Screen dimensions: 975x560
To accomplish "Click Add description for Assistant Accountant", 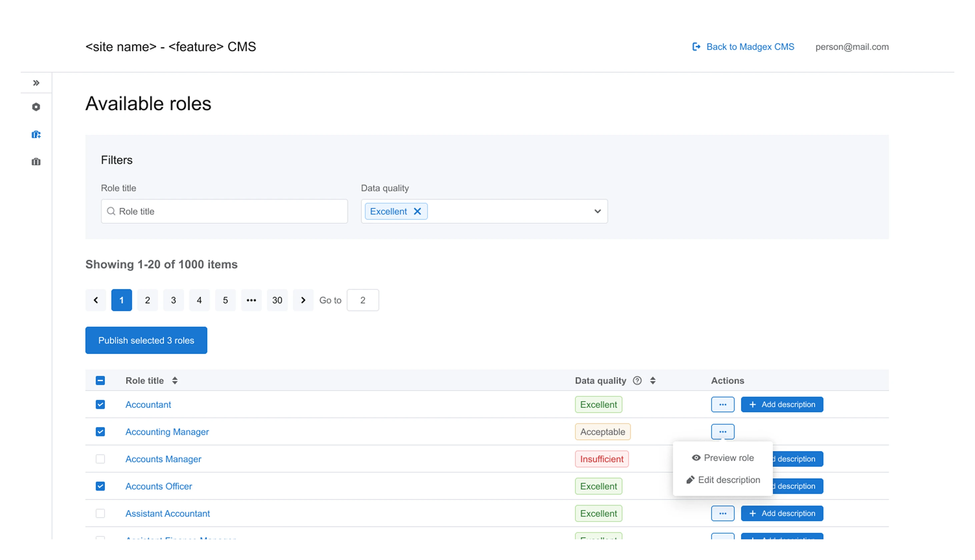I will click(x=782, y=513).
